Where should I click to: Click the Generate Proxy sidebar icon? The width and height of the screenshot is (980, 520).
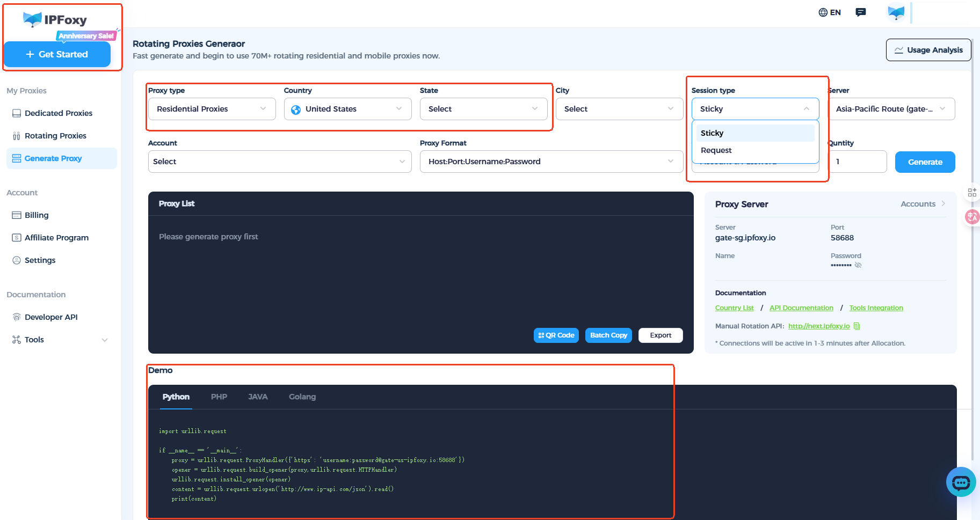pos(17,158)
